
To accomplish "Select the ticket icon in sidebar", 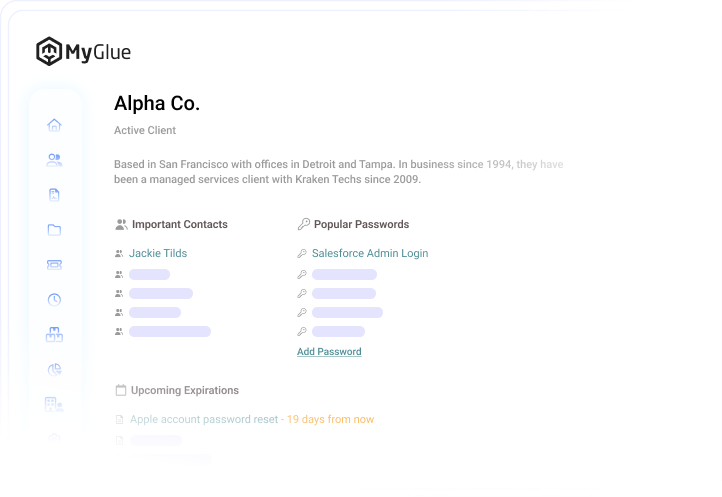I will tap(54, 264).
